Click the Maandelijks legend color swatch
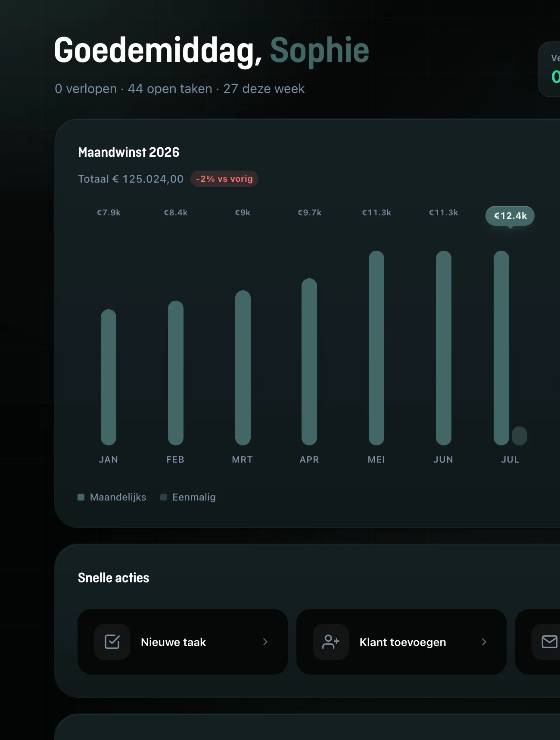 point(81,497)
